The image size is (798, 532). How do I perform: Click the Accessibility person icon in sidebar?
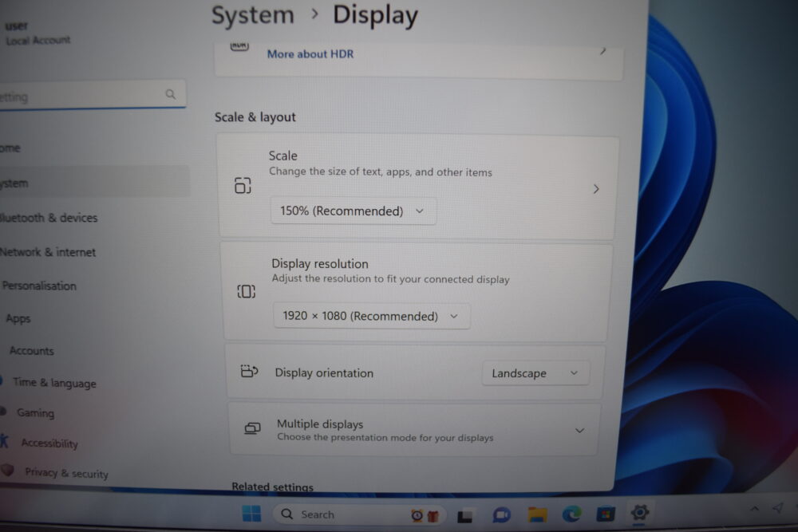pyautogui.click(x=5, y=440)
